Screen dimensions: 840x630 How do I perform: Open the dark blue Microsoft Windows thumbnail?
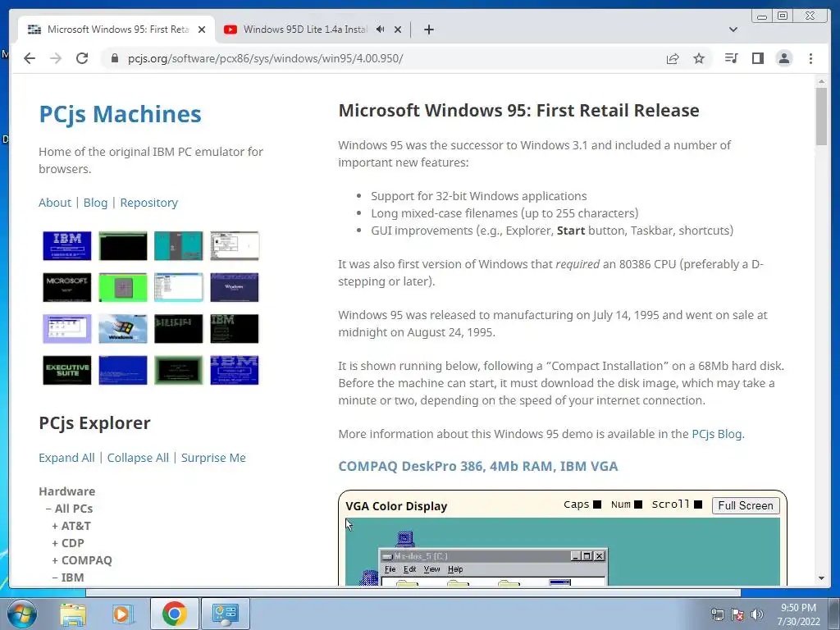234,287
